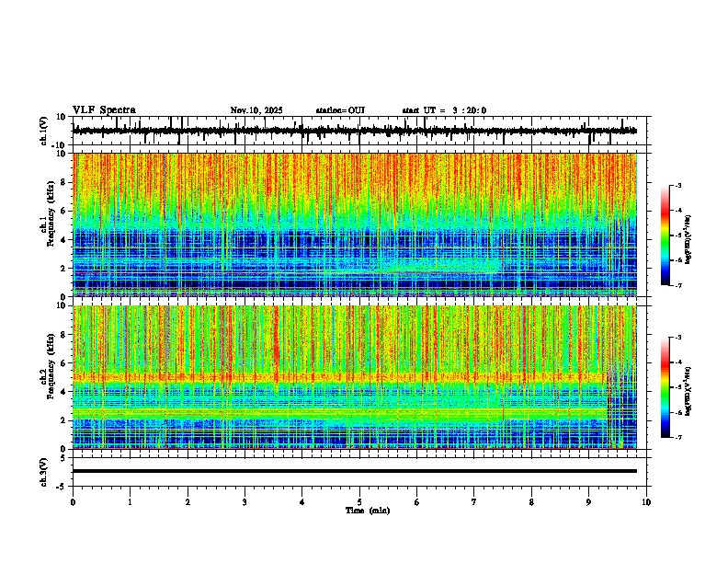Click the 4 kHz tick label on ch.2 spectrogram
728x563 pixels.
click(63, 393)
